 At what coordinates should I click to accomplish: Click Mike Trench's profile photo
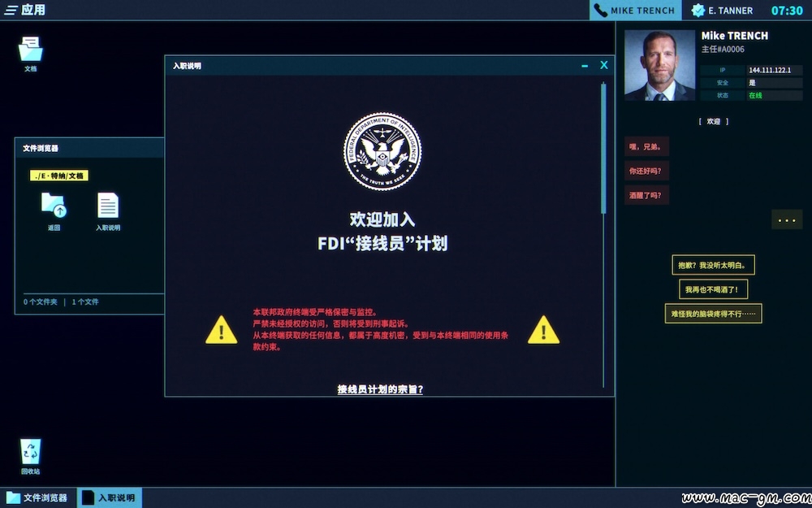659,65
